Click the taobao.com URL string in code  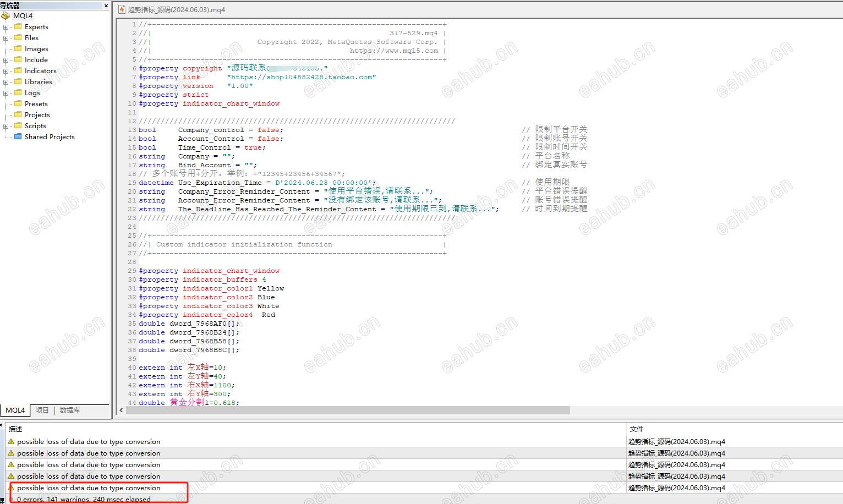[302, 77]
